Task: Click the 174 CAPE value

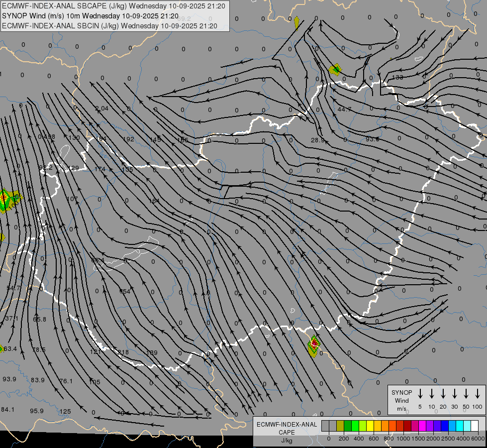Action: (100, 169)
